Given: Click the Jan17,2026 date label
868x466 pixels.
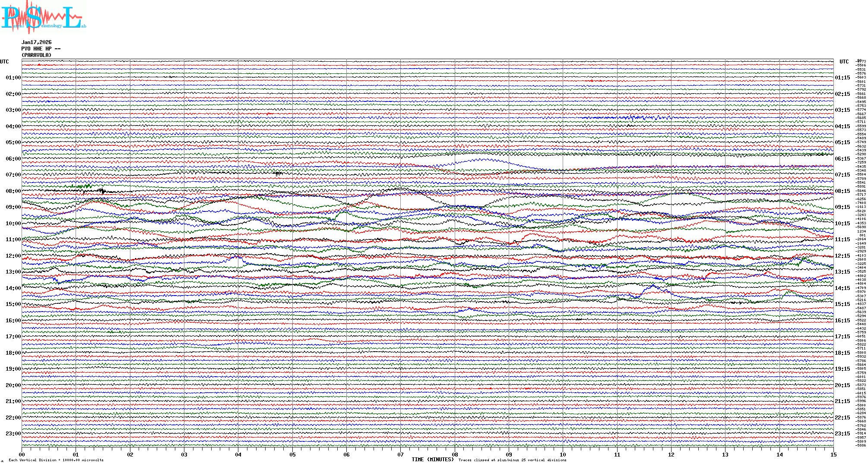Looking at the screenshot, I should (x=37, y=42).
